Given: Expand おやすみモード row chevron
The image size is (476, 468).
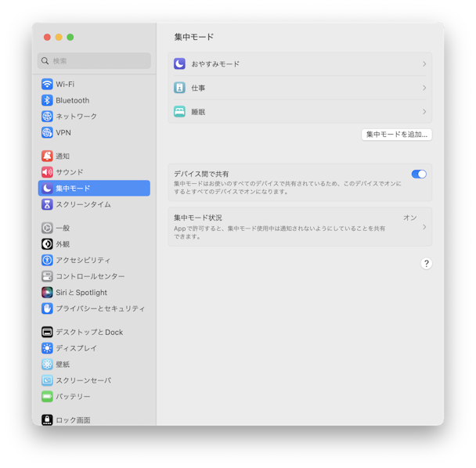Looking at the screenshot, I should 424,64.
